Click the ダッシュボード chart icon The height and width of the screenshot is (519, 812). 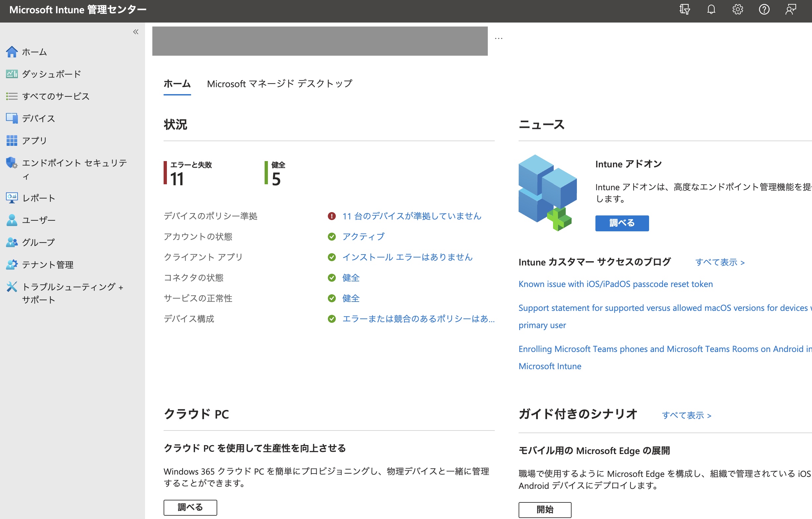tap(12, 74)
